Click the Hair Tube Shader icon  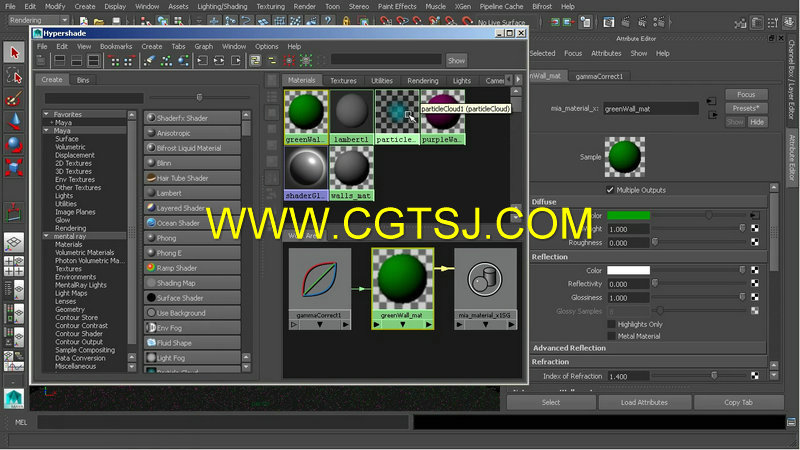tap(152, 178)
